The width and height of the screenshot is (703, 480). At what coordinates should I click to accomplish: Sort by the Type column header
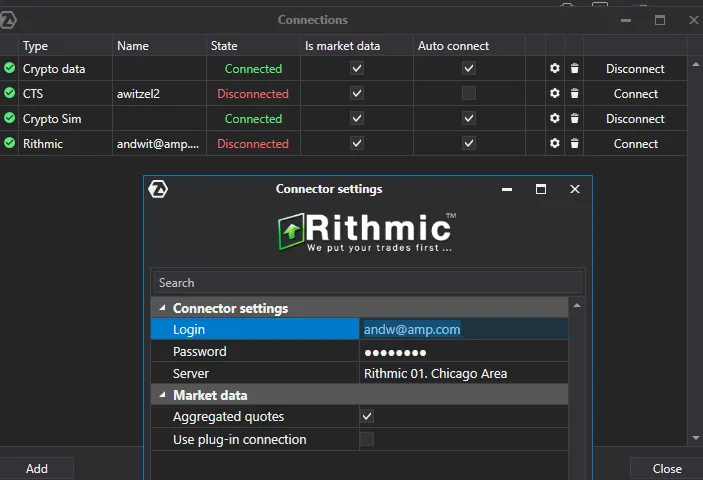[35, 46]
